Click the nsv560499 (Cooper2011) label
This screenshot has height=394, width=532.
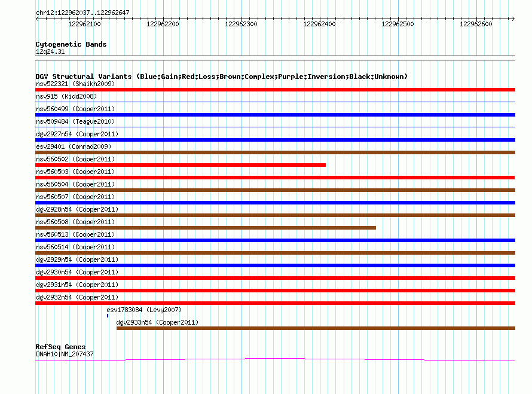coord(75,109)
